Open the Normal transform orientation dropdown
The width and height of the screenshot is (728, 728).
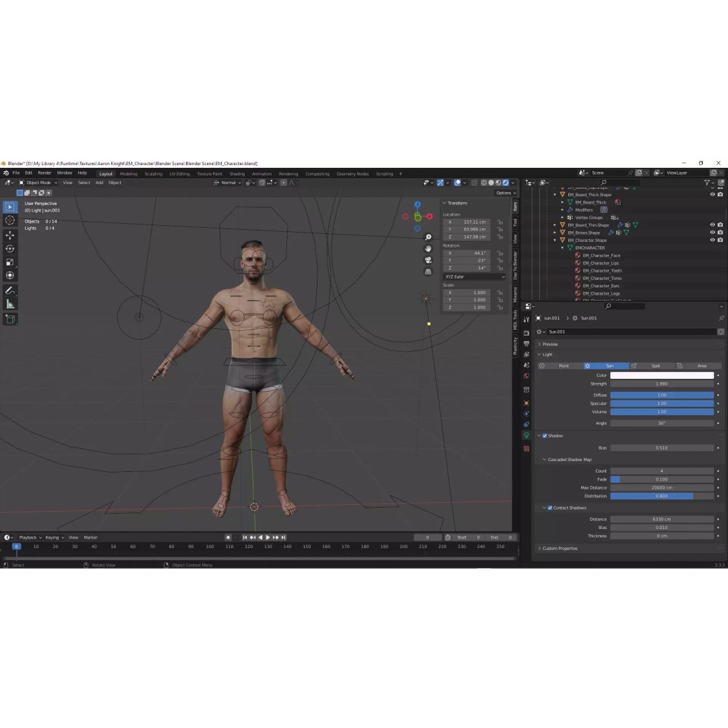tap(228, 183)
